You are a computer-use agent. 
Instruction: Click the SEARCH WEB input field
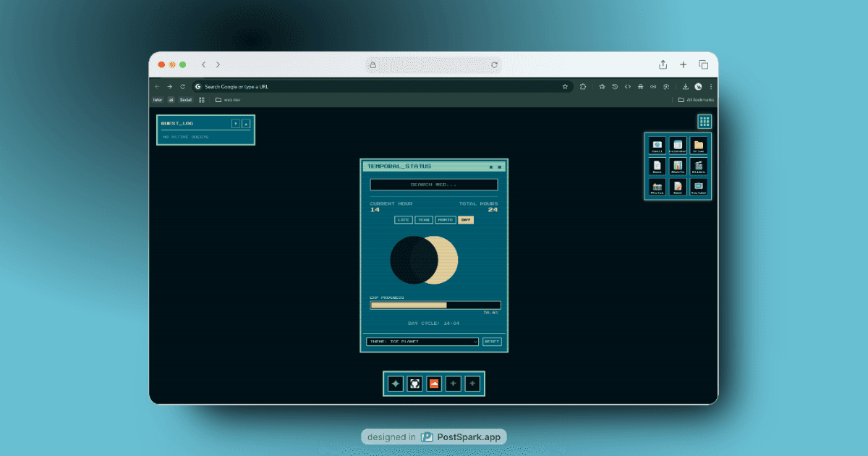[434, 185]
